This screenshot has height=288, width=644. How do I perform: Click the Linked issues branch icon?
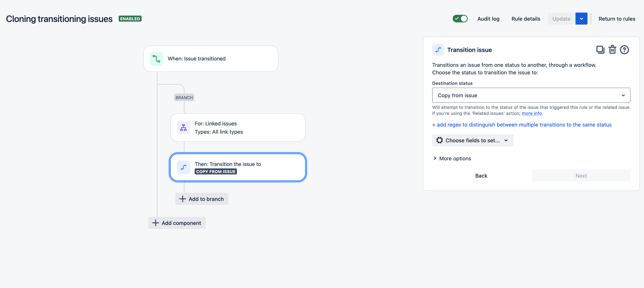click(183, 127)
